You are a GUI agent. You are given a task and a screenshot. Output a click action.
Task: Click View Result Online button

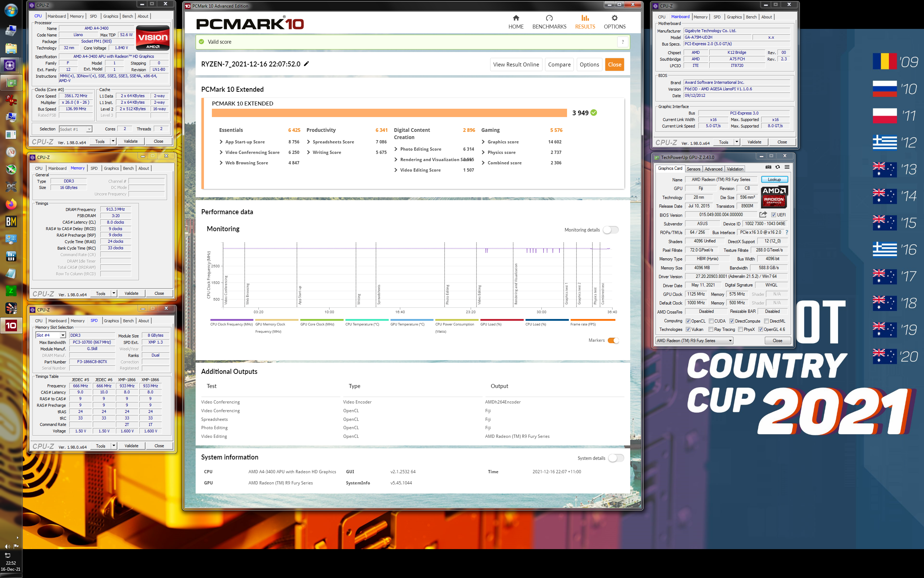tap(516, 65)
